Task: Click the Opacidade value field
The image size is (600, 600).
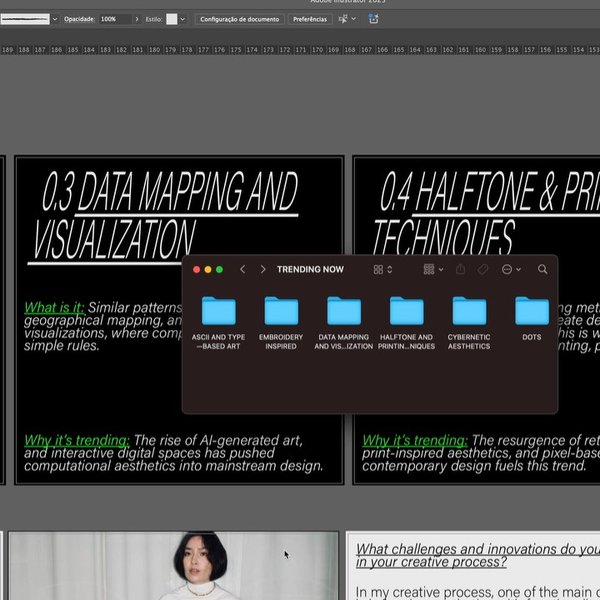Action: (x=113, y=19)
